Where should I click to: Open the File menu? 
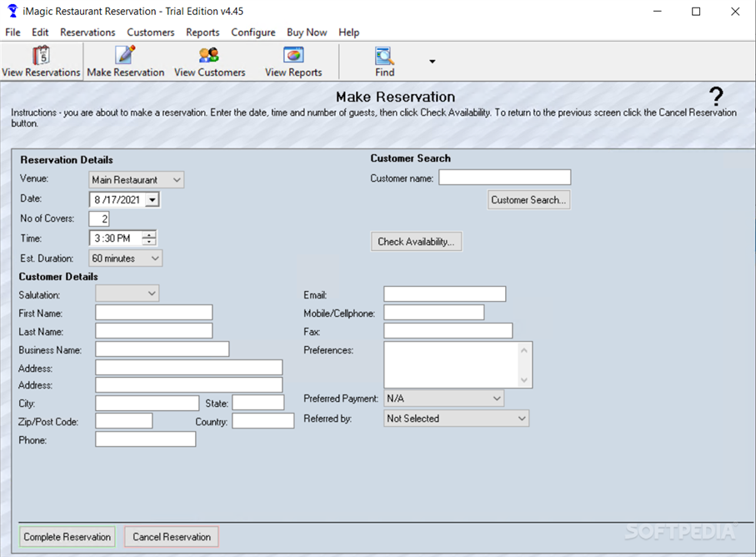coord(13,33)
